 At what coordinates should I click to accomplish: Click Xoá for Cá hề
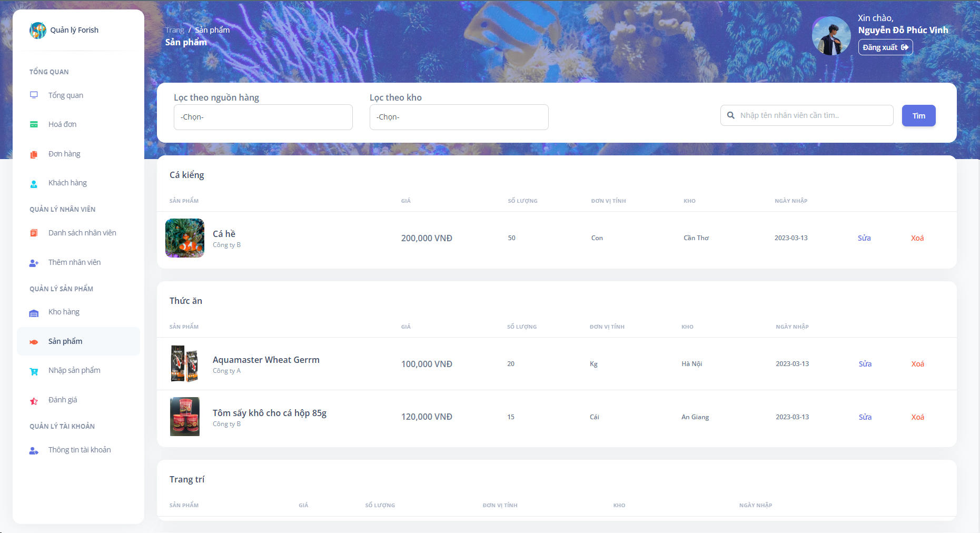[917, 238]
